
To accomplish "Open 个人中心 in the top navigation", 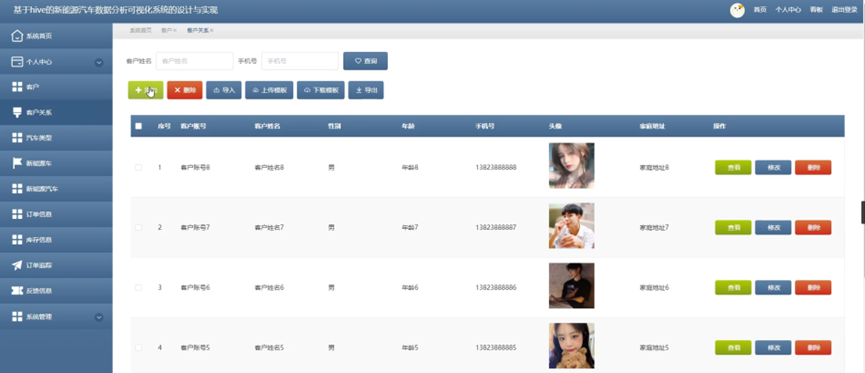I will [x=788, y=10].
